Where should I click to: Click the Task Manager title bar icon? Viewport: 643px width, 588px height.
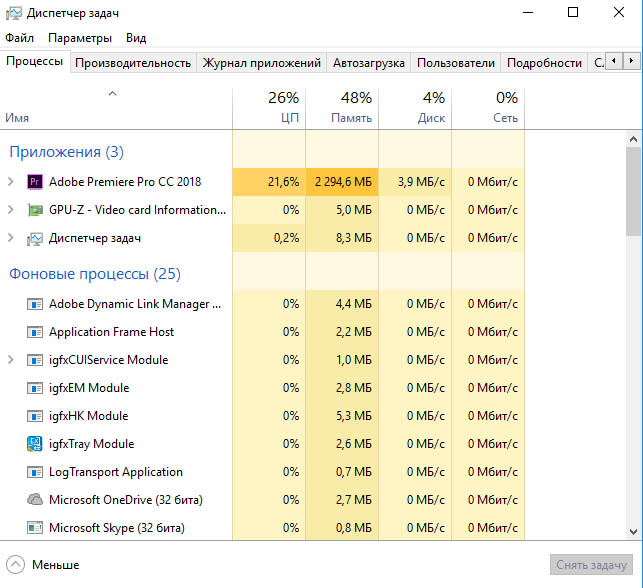tap(14, 13)
